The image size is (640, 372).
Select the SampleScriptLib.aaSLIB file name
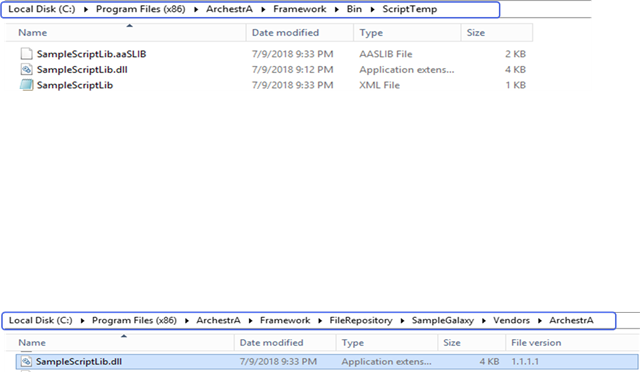click(x=91, y=54)
